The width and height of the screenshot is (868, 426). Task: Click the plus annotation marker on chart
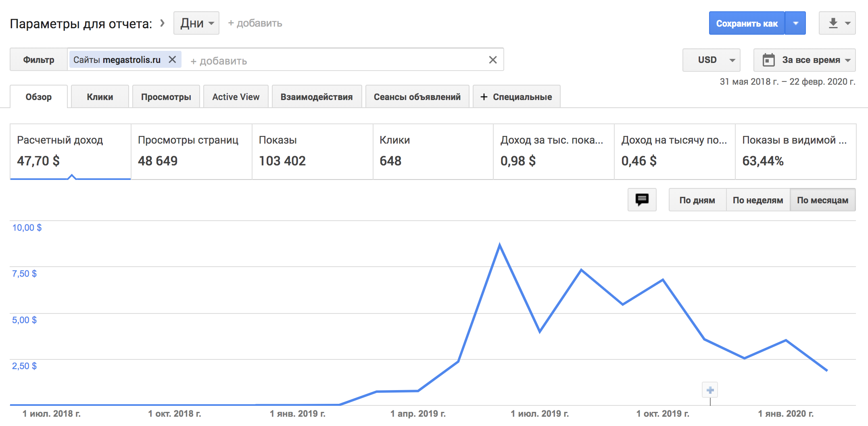[710, 390]
